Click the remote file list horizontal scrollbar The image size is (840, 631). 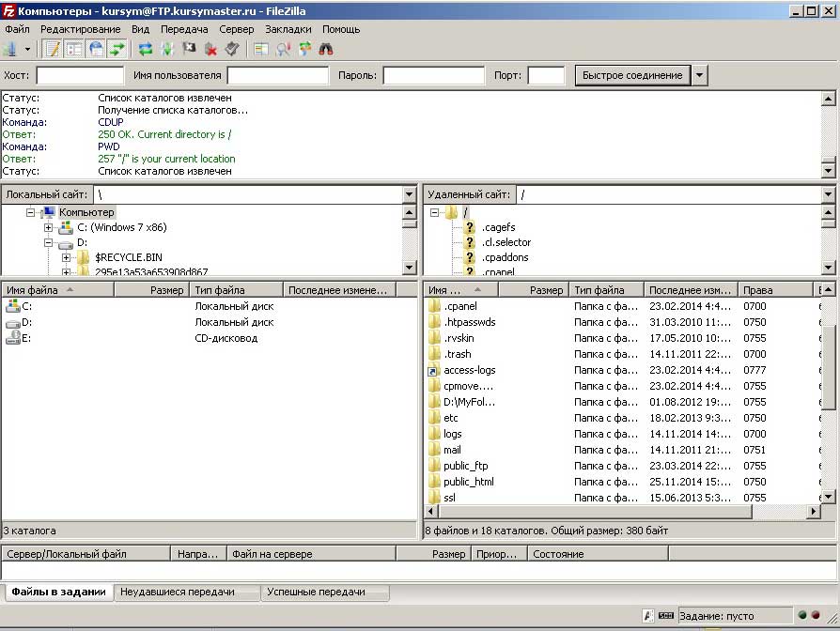coord(596,512)
